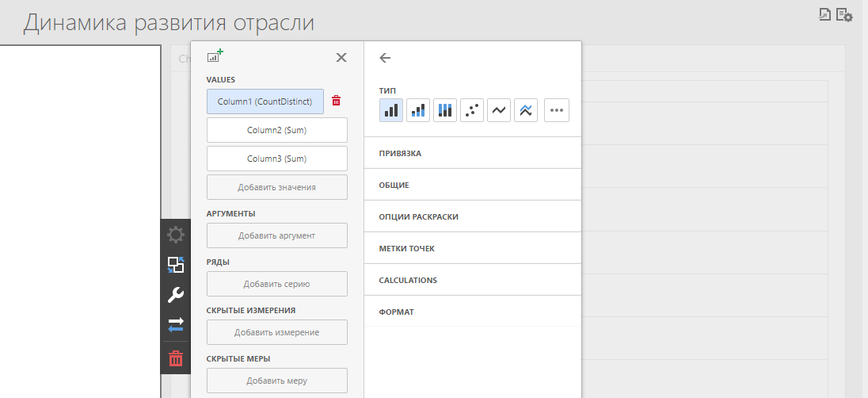This screenshot has width=868, height=398.
Task: Choose the stacked bar chart type
Action: 418,110
